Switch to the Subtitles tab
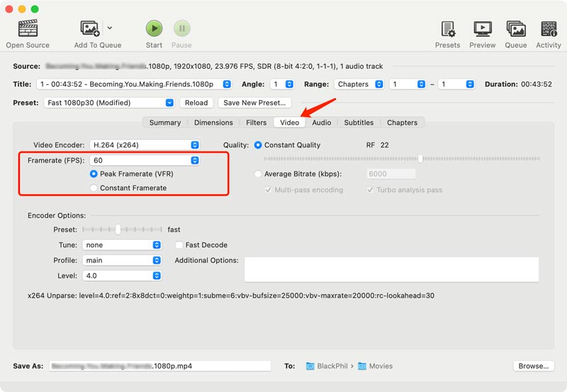Screen dimensions: 567x392 [x=359, y=123]
